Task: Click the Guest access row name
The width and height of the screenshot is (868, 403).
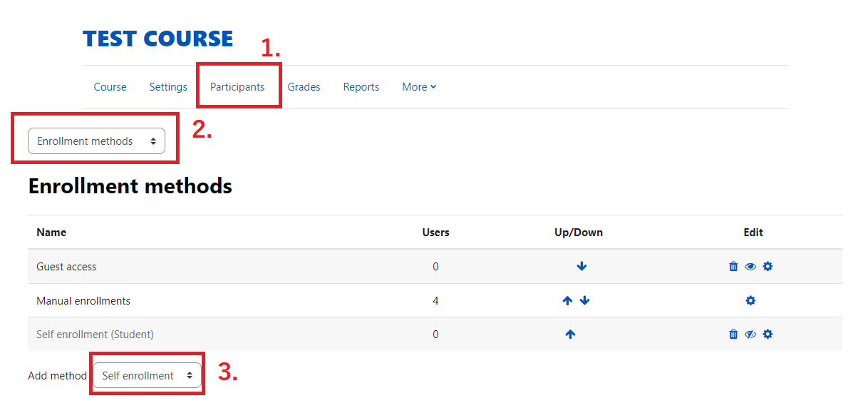Action: [66, 267]
